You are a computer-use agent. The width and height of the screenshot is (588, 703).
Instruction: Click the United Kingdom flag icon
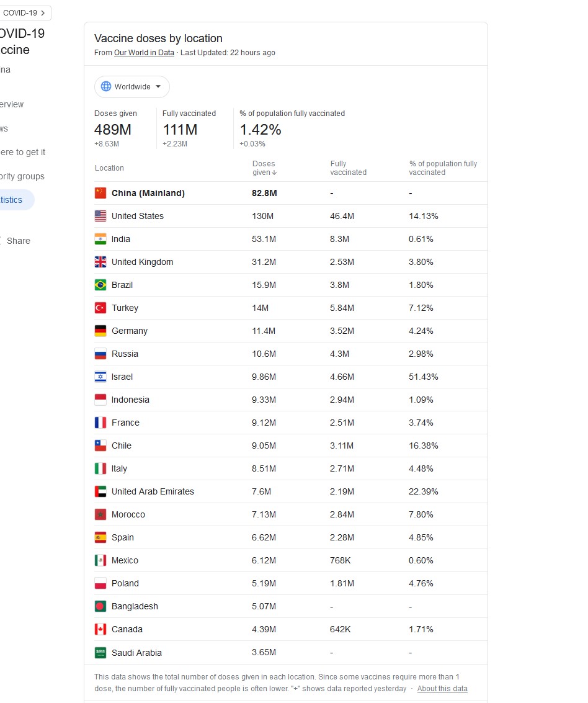100,262
